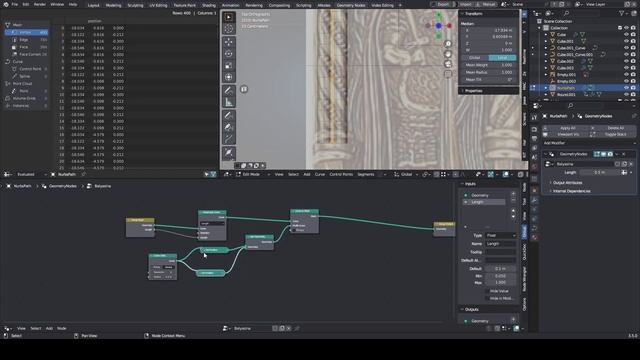Expand Internal Dependencies section in modifier
This screenshot has width=640, height=360.
point(571,191)
